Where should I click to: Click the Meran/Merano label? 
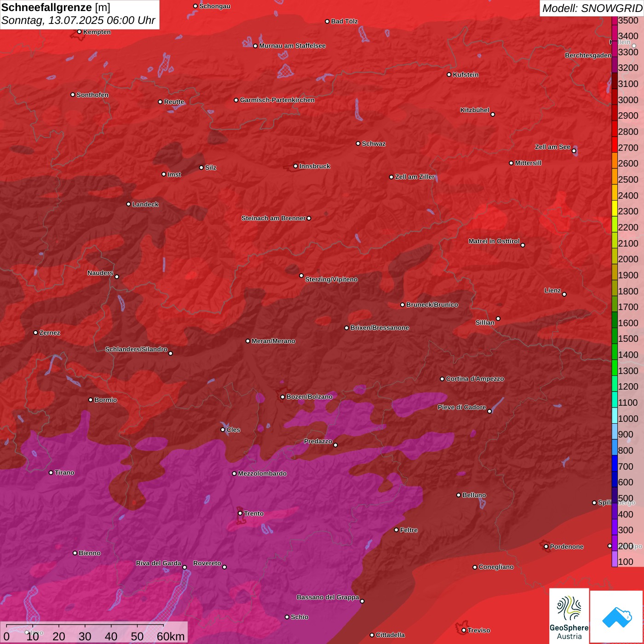pyautogui.click(x=274, y=341)
